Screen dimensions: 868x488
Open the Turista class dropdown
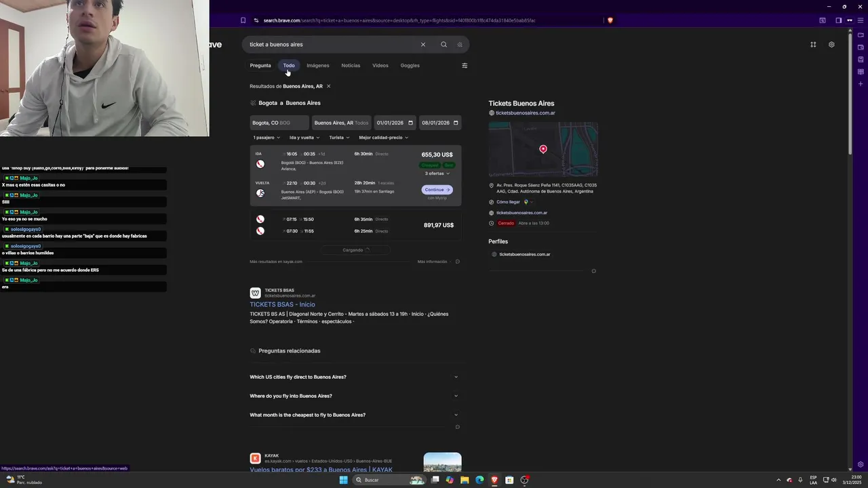339,138
